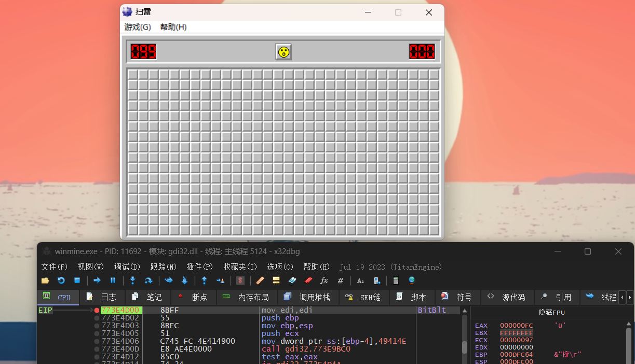Click the smiley face reset button

[283, 52]
